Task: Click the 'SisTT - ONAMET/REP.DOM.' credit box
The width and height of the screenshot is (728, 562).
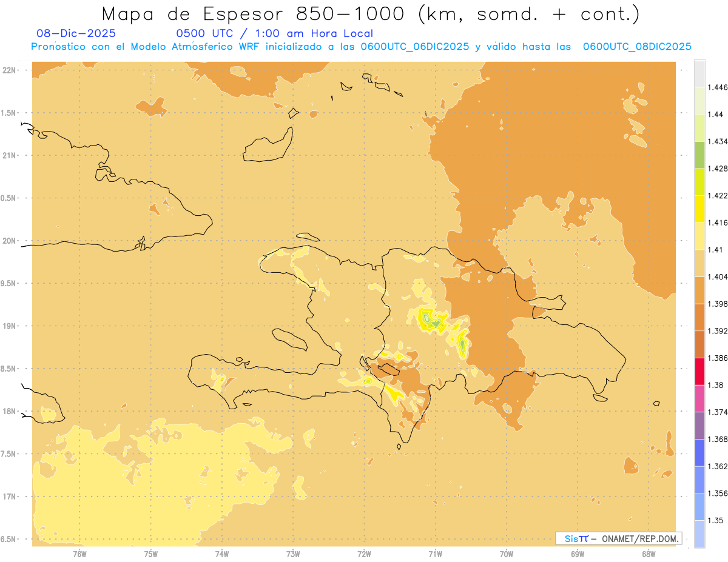Action: pyautogui.click(x=618, y=538)
